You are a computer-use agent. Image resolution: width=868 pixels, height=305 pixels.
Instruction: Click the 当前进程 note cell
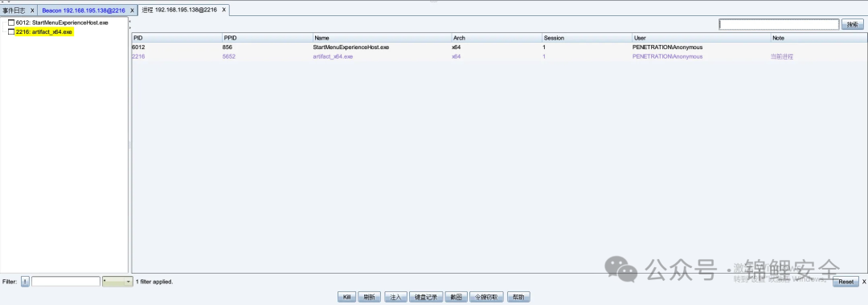click(782, 56)
